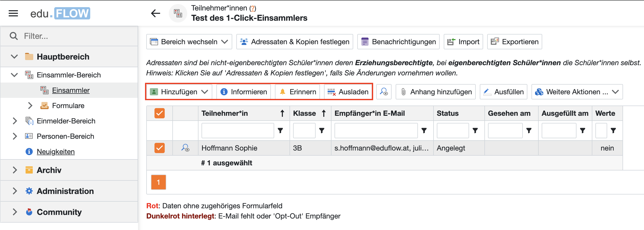Viewport: 644px width, 230px height.
Task: Expand the Formulare tree node
Action: (x=30, y=106)
